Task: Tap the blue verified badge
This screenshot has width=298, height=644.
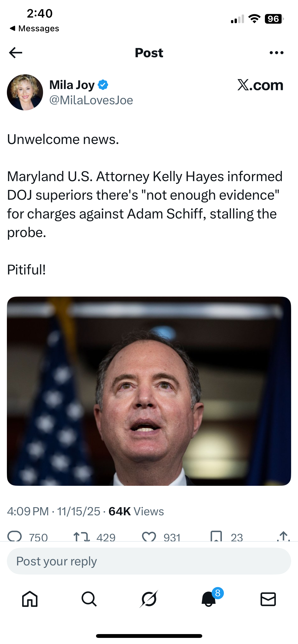Action: (x=103, y=85)
